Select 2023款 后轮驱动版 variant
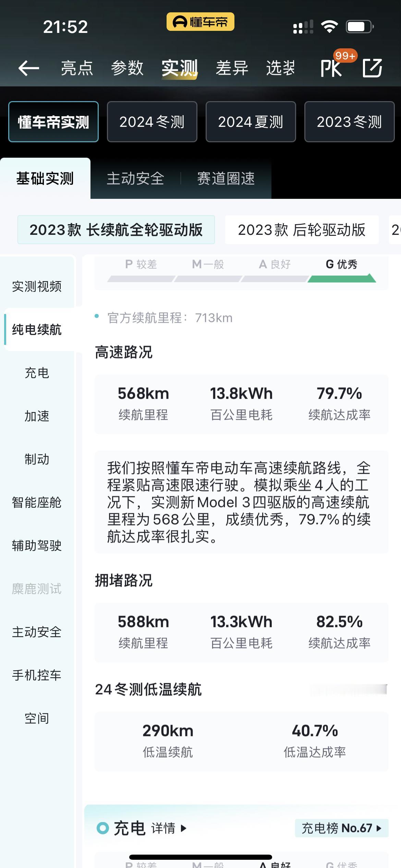This screenshot has width=401, height=868. click(302, 230)
